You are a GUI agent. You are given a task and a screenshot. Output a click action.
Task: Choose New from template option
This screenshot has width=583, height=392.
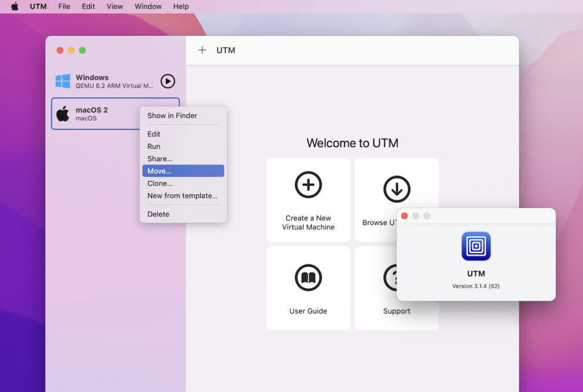point(182,196)
